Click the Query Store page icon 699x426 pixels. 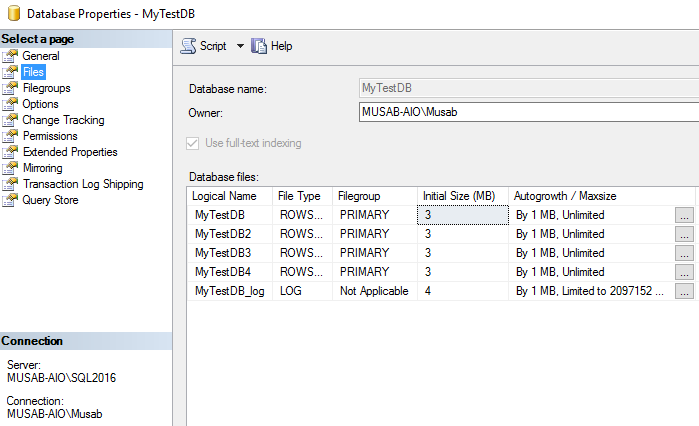point(11,200)
